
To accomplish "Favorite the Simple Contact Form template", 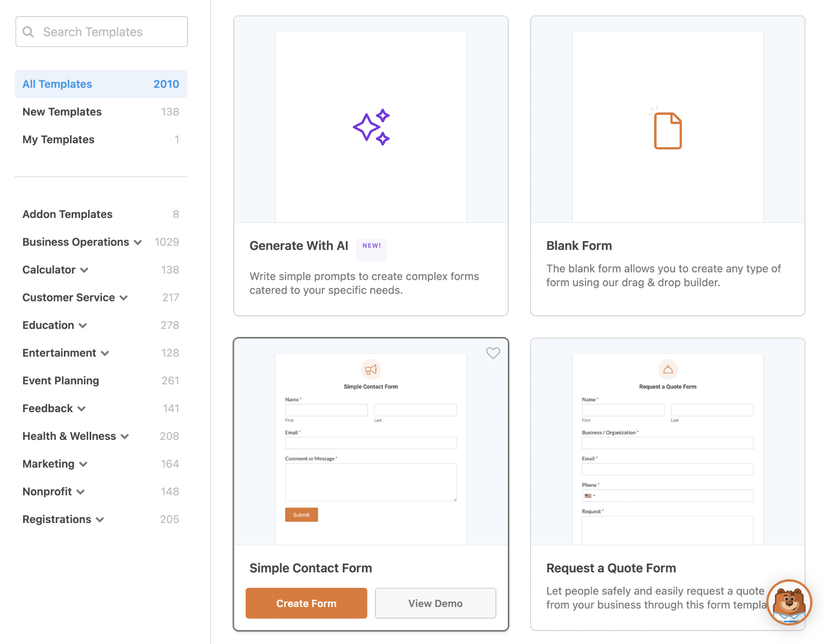I will pos(493,353).
